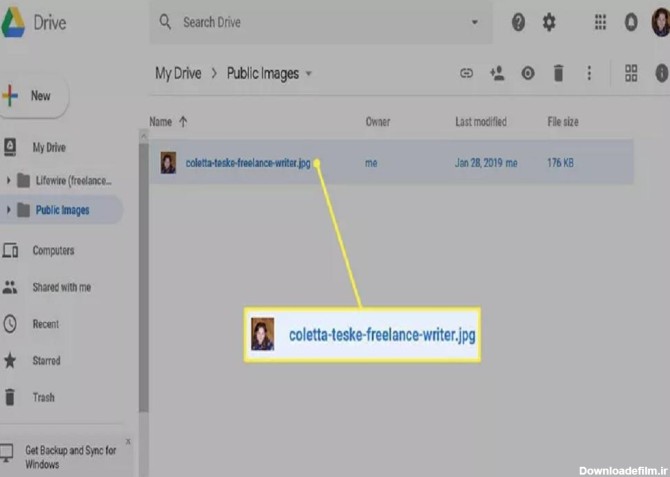Open the view details info icon

coord(660,73)
